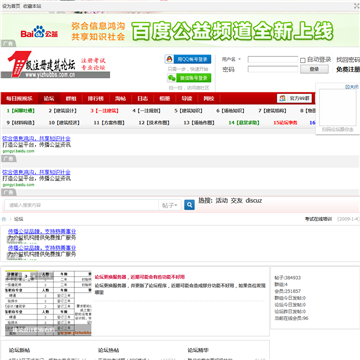The width and height of the screenshot is (360, 360).
Task: Select the 论坛热帖 section heading
Action: [109, 350]
